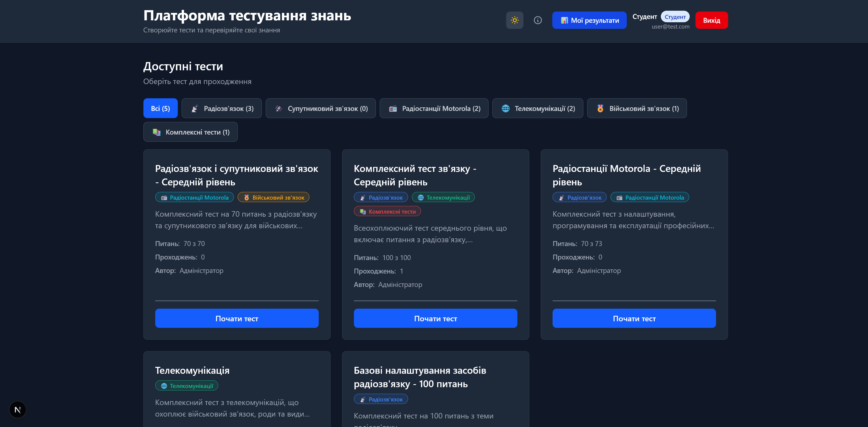Click Телекомунікації tag on Телекомунікація card
This screenshot has height=427, width=868.
point(187,386)
